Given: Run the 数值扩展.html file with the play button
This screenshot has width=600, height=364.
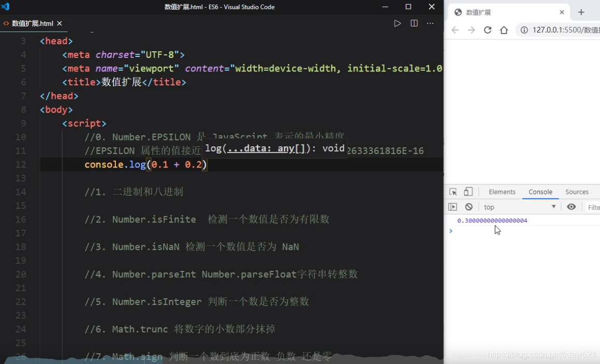Looking at the screenshot, I should (398, 23).
